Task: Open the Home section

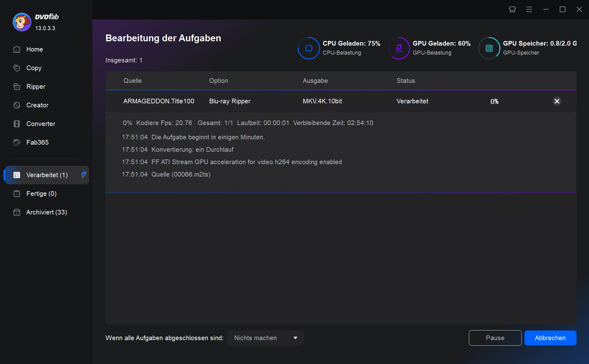Action: (x=47, y=49)
